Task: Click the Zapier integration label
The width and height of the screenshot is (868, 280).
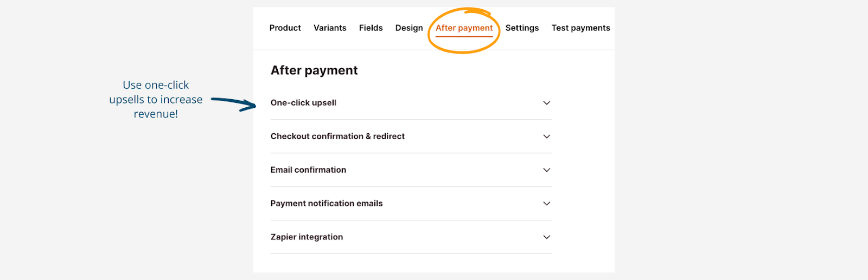Action: click(307, 237)
